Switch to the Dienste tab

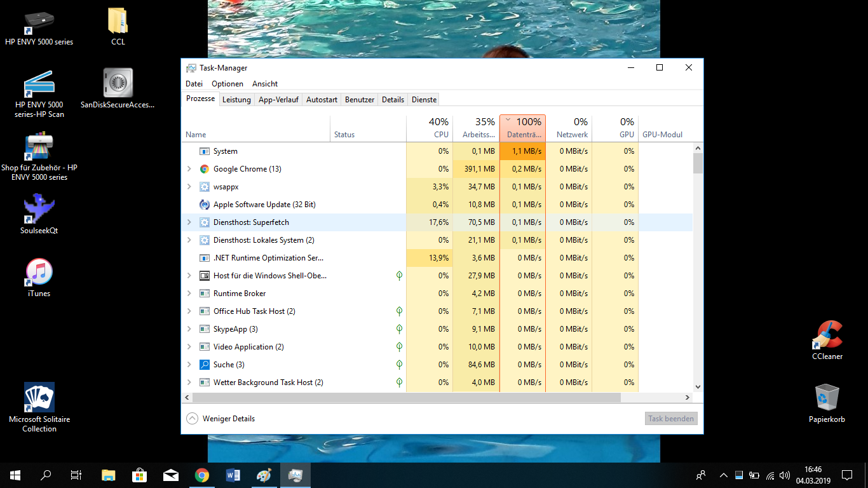point(424,100)
